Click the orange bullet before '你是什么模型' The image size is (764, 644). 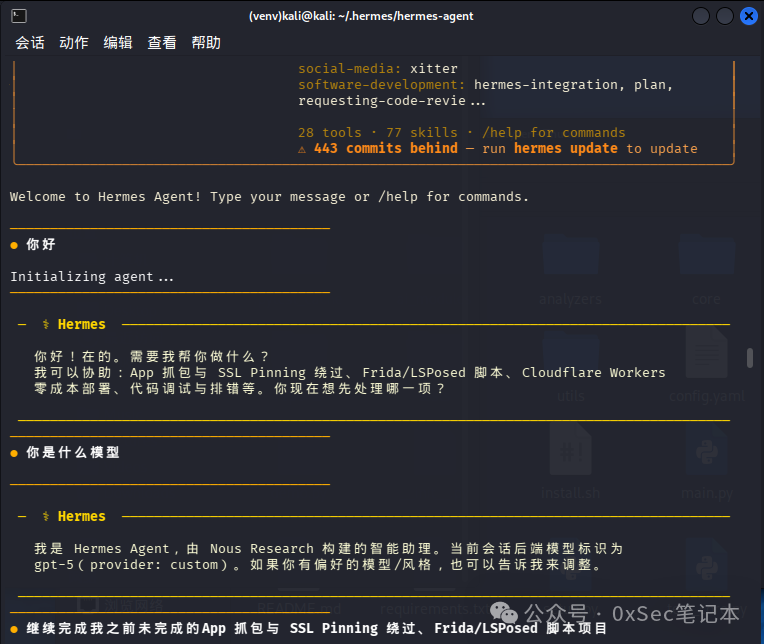click(x=14, y=454)
